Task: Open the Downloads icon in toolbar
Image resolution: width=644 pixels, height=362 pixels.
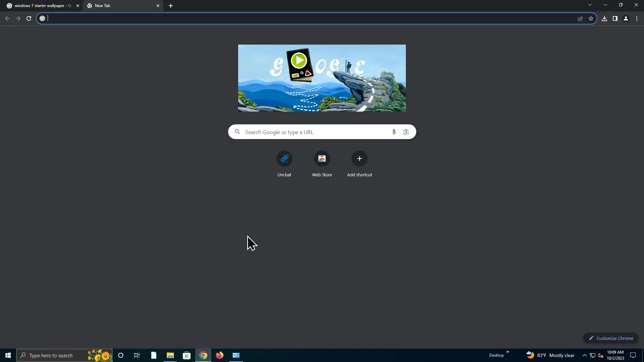Action: click(604, 19)
